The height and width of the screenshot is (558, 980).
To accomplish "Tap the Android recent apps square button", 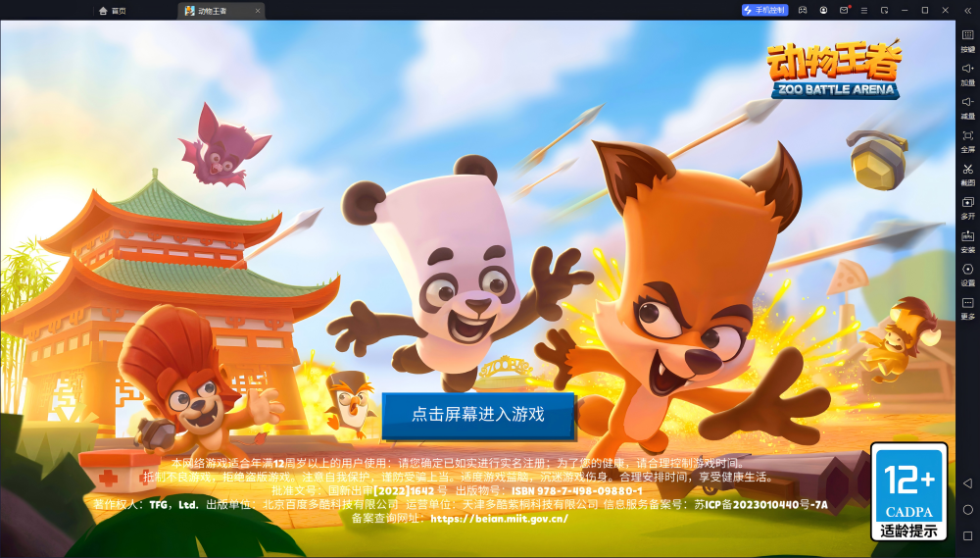I will coord(967,536).
